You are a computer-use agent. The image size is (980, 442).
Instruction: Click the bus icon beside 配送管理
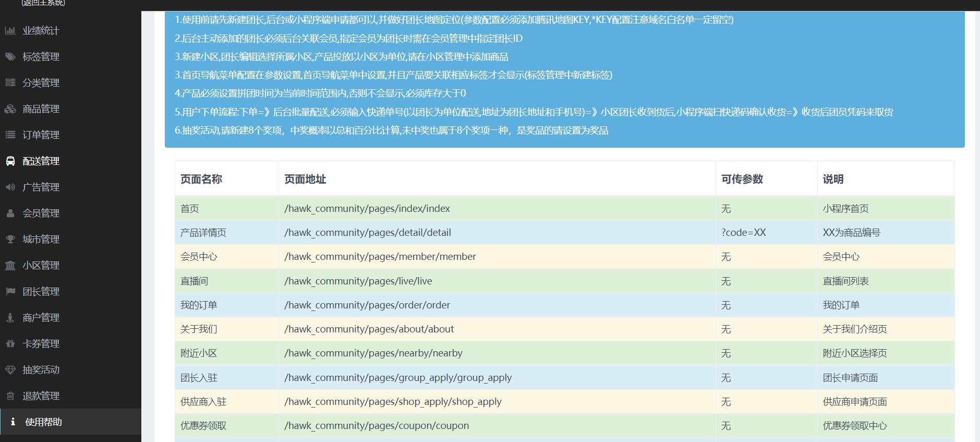coord(10,161)
